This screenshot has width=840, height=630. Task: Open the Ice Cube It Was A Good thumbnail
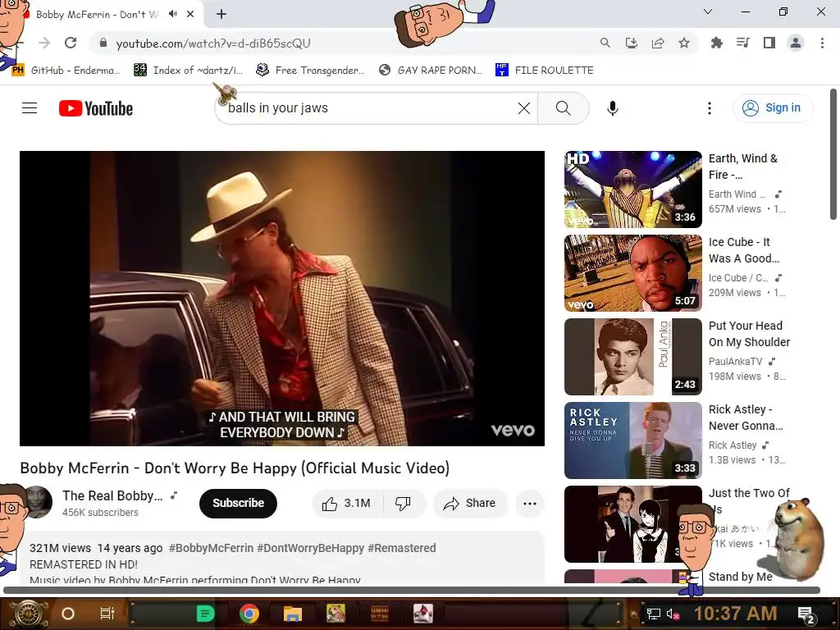pos(632,272)
